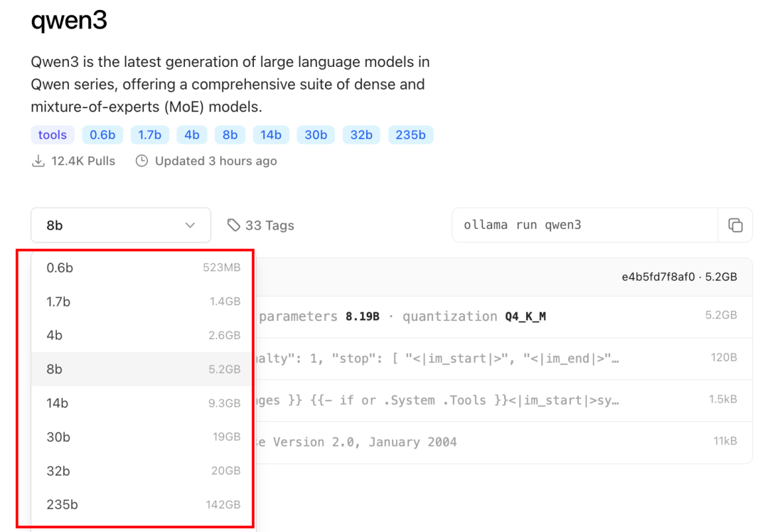The height and width of the screenshot is (532, 768).
Task: Open the 0.6b tag badge
Action: pos(102,134)
